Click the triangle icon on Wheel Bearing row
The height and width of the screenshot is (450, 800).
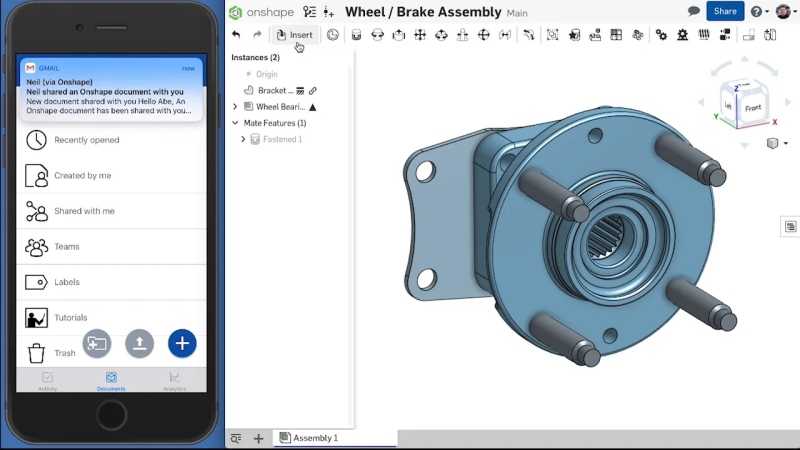(x=313, y=107)
